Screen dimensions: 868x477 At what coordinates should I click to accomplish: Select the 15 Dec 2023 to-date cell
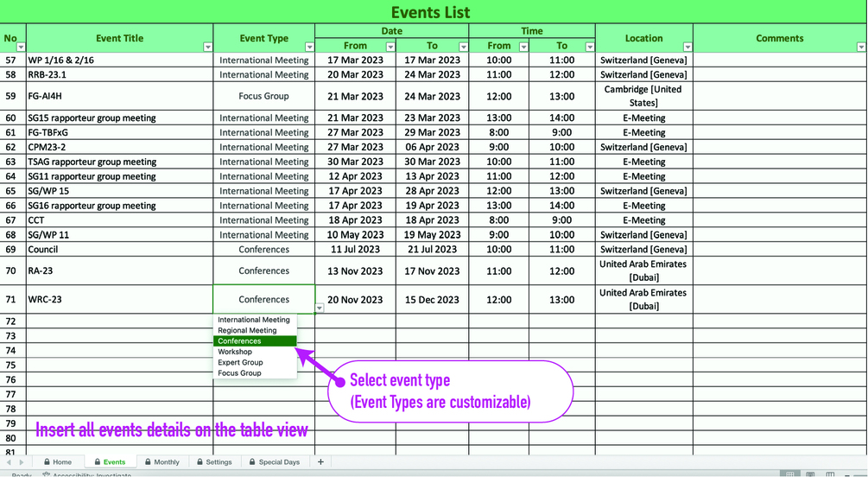click(x=433, y=299)
